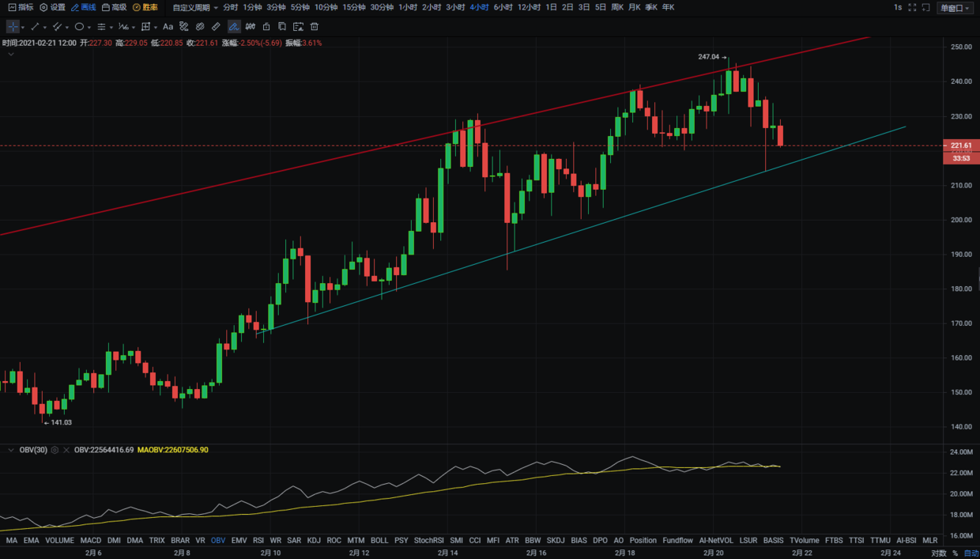Click the chain link drawings icon
This screenshot has width=980, height=559.
200,26
